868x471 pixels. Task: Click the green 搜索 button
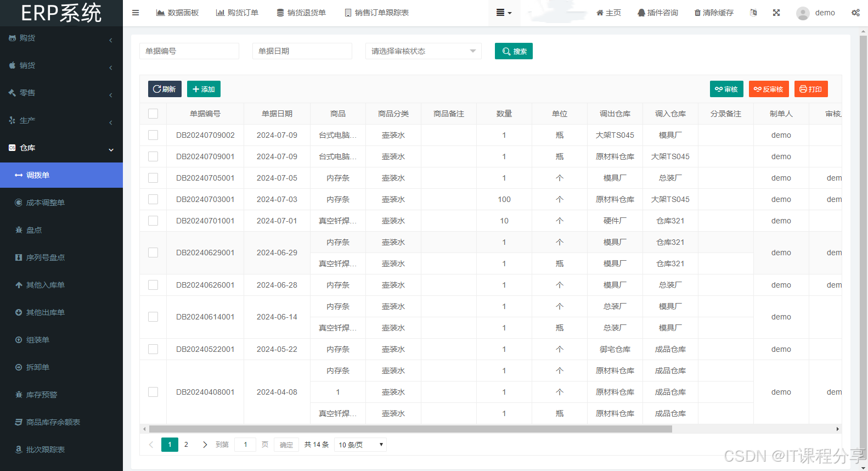coord(514,51)
